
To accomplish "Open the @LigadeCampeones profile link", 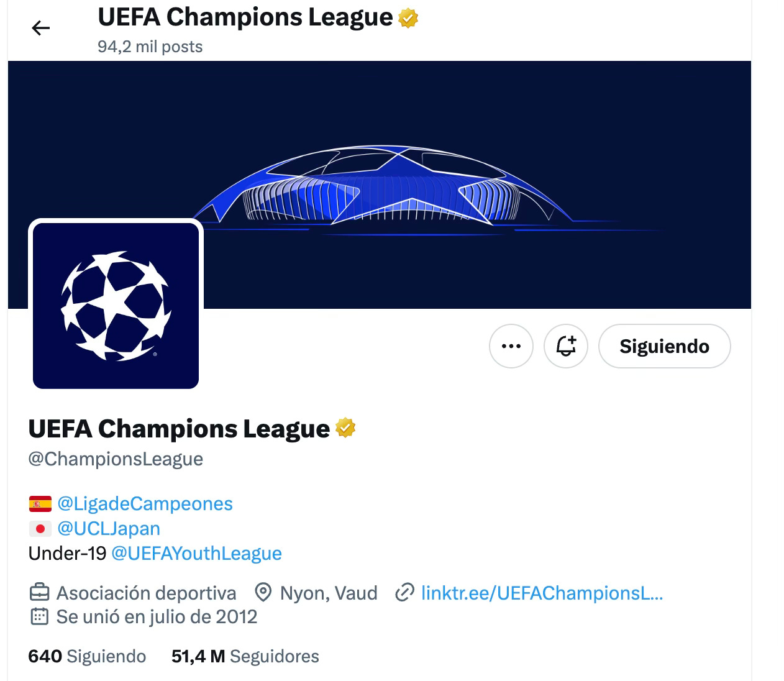I will [x=145, y=503].
